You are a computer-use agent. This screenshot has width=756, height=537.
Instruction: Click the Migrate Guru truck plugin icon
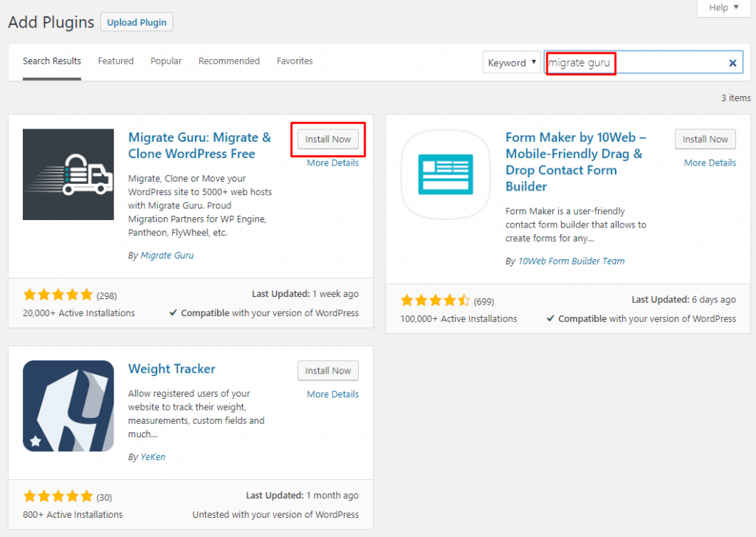coord(68,174)
